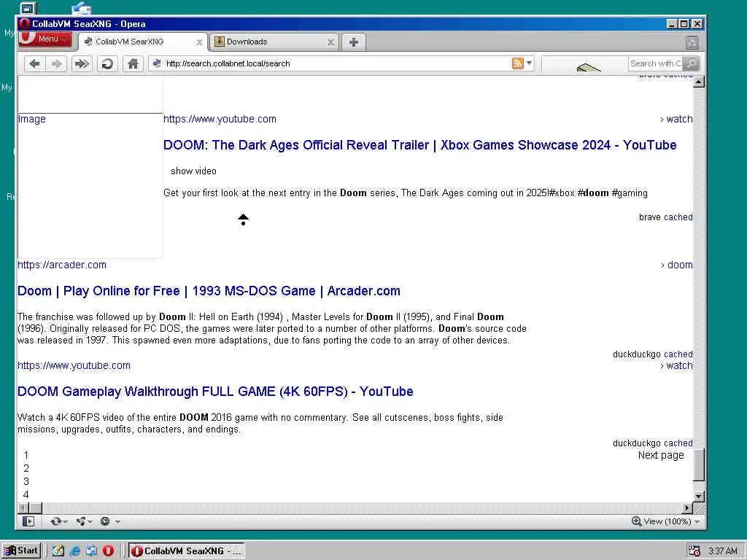This screenshot has width=747, height=560.
Task: Click the vertical scrollbar thumb
Action: tap(699, 464)
